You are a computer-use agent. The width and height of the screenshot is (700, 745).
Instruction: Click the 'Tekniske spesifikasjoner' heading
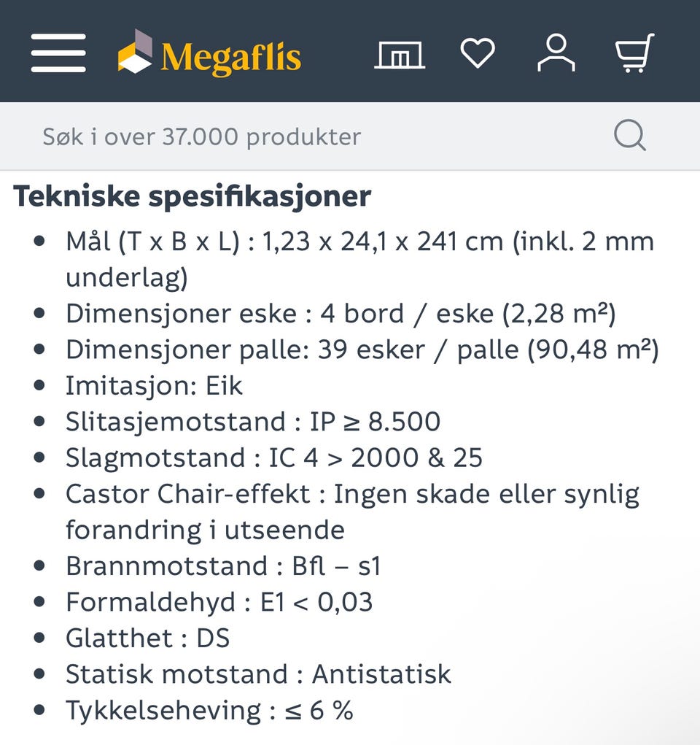click(192, 196)
